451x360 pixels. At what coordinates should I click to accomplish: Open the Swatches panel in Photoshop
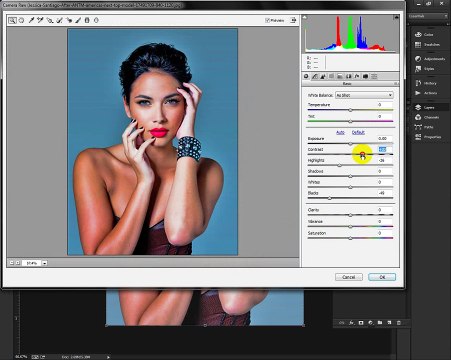click(x=427, y=45)
